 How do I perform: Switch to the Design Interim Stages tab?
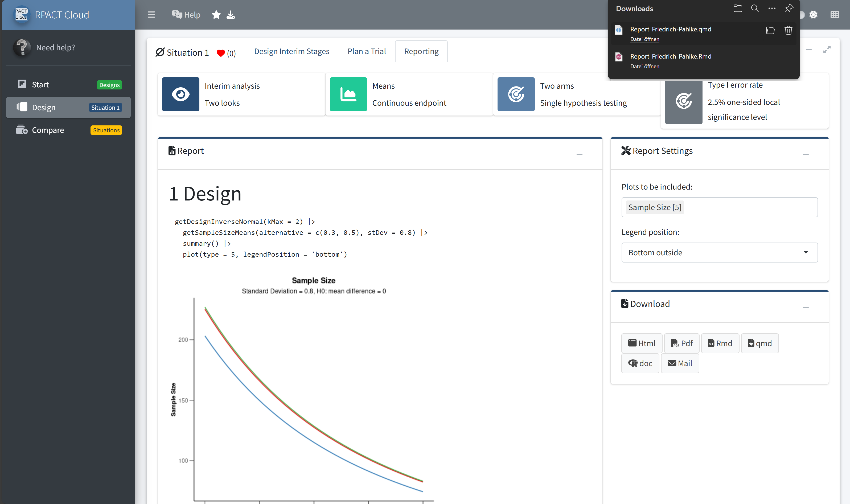(x=292, y=51)
